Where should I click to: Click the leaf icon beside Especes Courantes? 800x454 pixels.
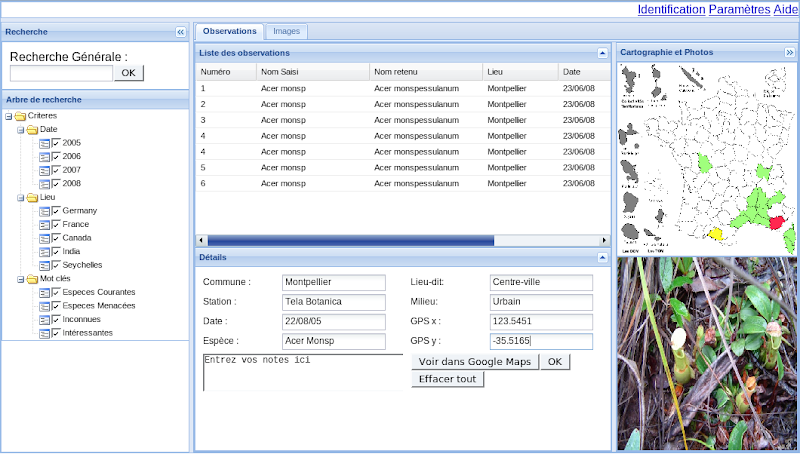45,293
